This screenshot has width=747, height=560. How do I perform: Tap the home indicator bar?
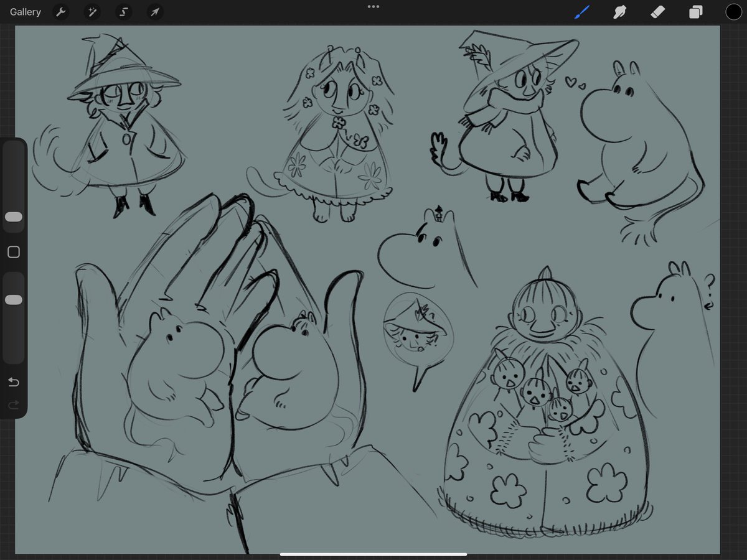tap(374, 554)
